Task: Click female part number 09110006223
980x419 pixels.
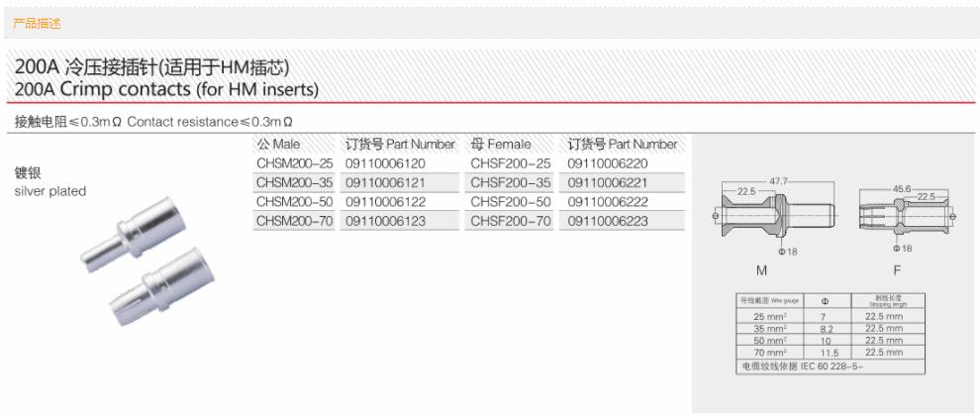Action: pyautogui.click(x=607, y=222)
